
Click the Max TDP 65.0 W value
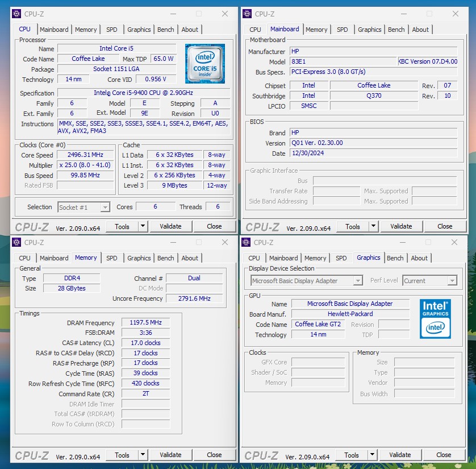pyautogui.click(x=164, y=59)
